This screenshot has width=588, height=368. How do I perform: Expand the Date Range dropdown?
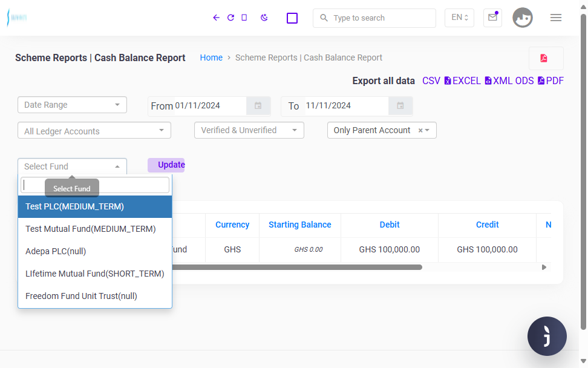click(x=72, y=105)
